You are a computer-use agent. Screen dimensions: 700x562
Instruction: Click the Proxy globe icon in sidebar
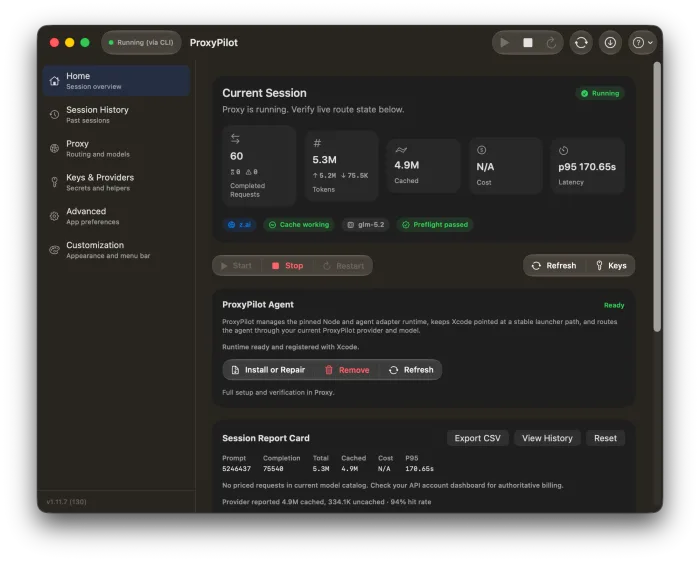coord(54,149)
